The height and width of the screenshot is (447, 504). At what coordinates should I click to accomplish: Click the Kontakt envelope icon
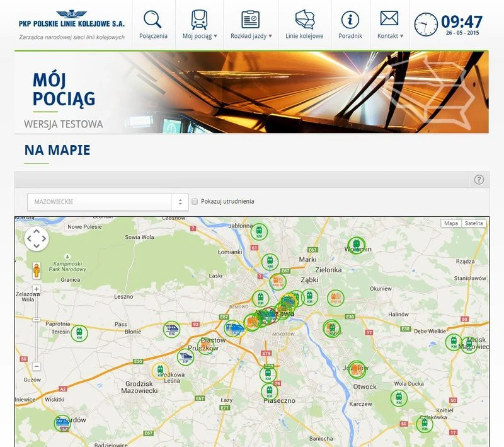click(x=389, y=18)
